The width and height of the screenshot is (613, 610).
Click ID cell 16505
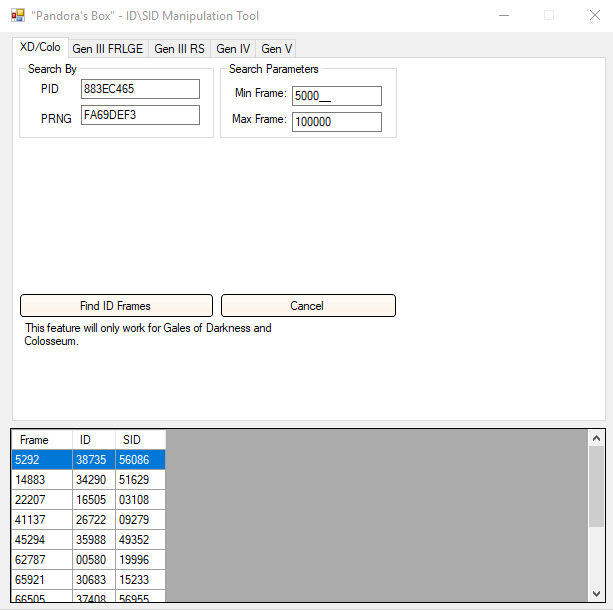click(94, 500)
